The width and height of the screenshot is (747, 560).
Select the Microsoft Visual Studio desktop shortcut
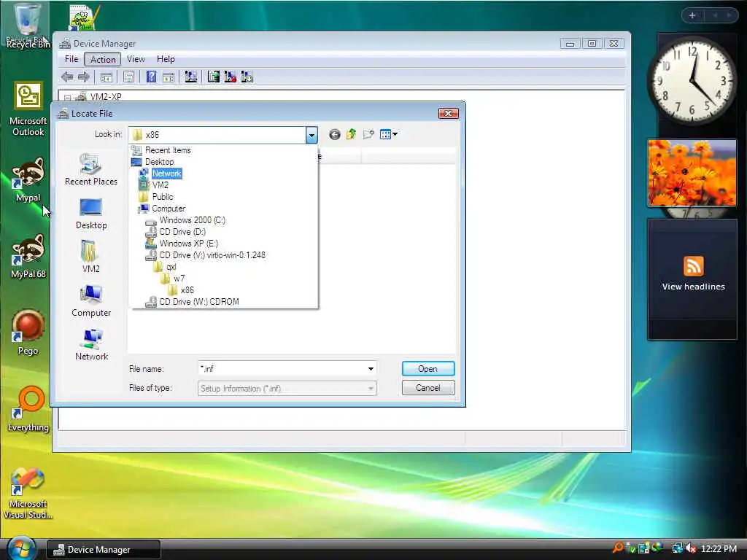point(28,494)
